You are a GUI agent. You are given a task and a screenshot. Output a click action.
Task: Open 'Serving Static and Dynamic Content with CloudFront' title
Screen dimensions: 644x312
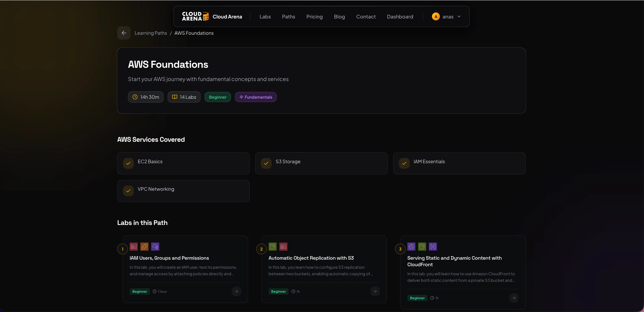(455, 261)
